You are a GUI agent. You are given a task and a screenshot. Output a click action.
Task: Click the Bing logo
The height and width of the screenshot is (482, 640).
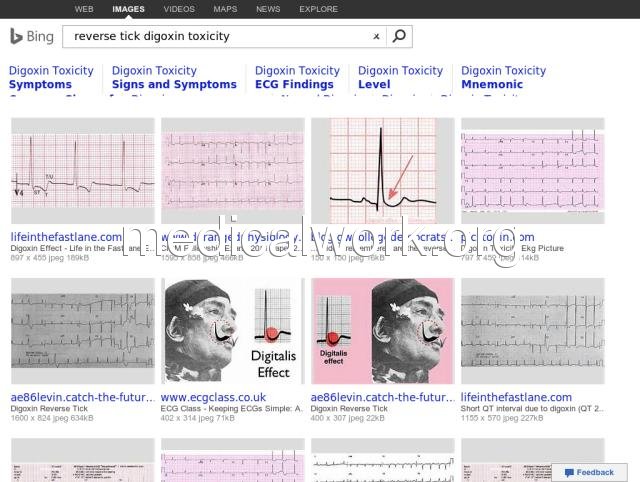[x=32, y=36]
